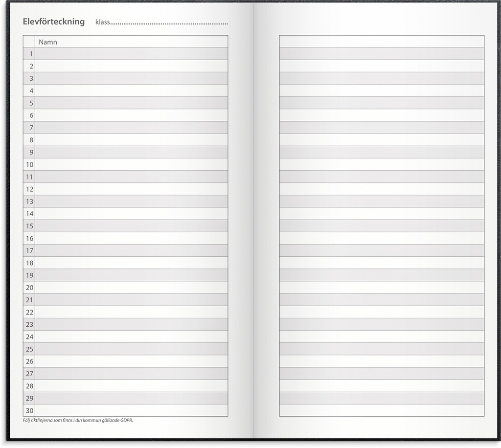Select row number 26
Viewport: 501px width, 448px height.
pos(125,361)
